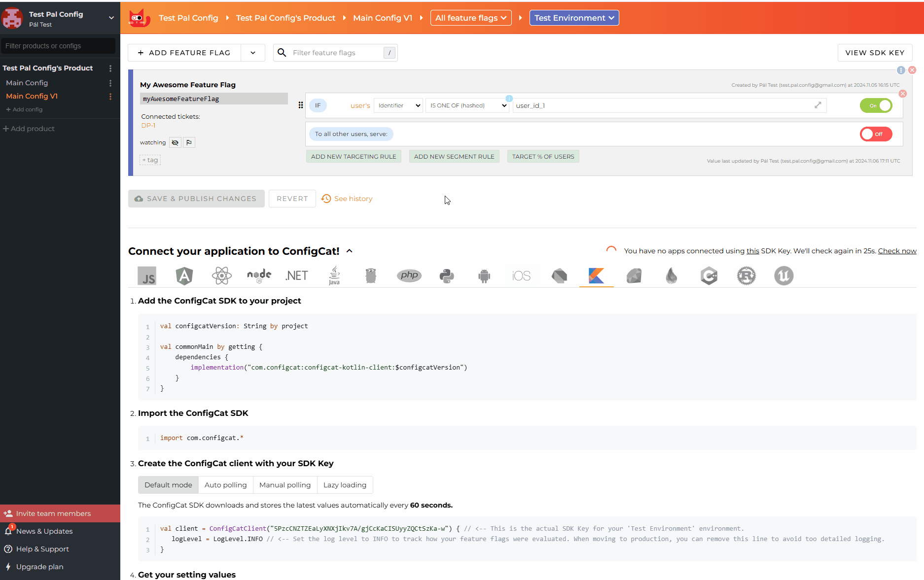Select the Kotlin SDK tab icon
The height and width of the screenshot is (580, 924).
tap(596, 275)
